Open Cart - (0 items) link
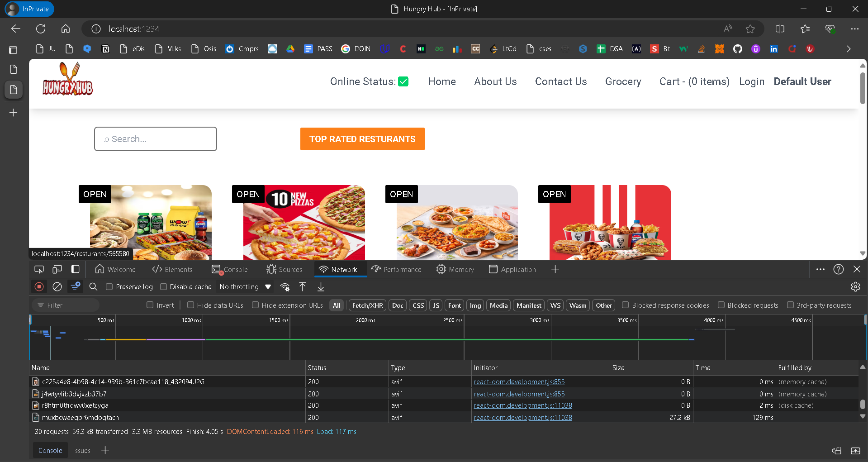The width and height of the screenshot is (868, 462). tap(694, 81)
